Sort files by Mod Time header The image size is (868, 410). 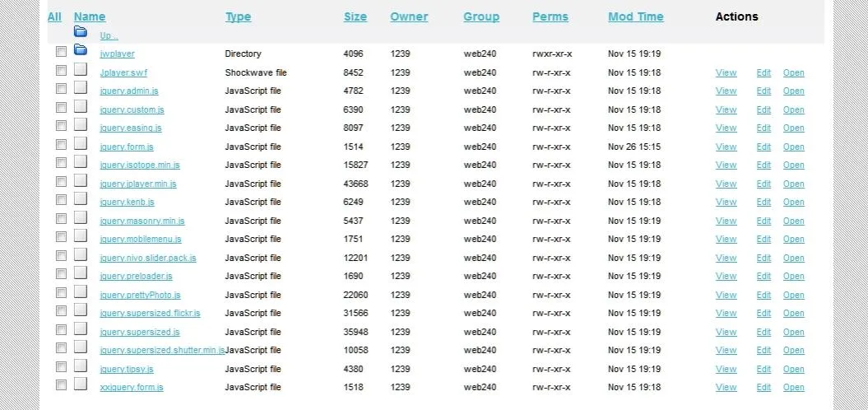click(635, 16)
